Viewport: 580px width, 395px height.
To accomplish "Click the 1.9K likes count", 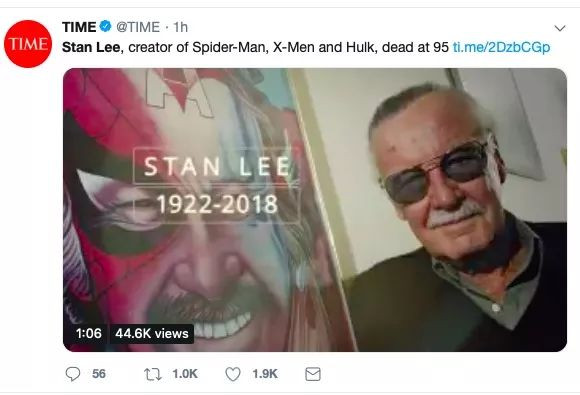I will tap(265, 374).
